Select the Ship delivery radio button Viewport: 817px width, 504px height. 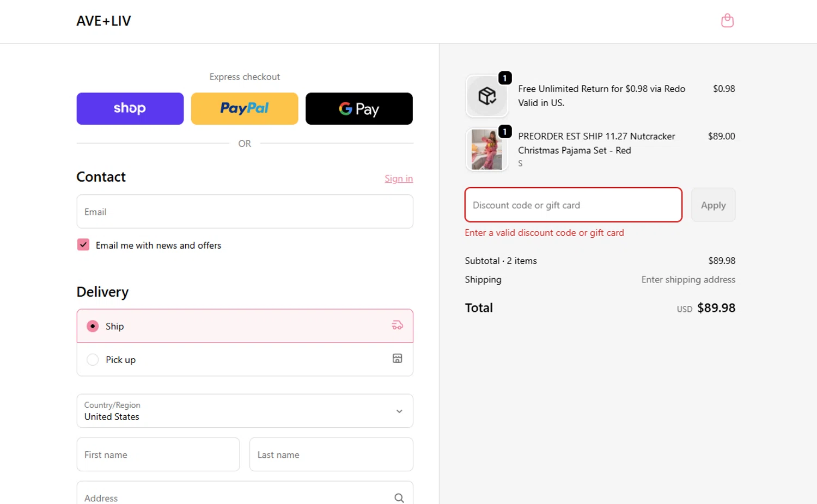tap(93, 326)
